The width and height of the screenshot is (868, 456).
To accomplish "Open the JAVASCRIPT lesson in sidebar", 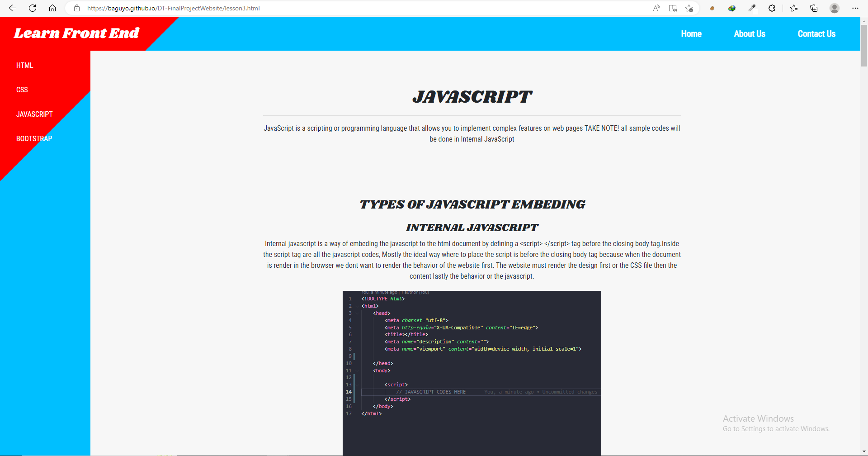I will point(34,114).
